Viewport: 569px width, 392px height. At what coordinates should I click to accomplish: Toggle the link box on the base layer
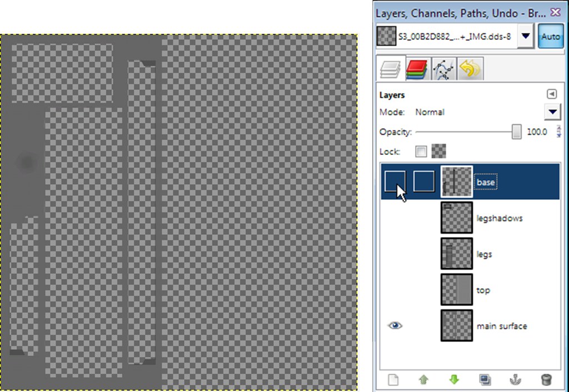(423, 182)
